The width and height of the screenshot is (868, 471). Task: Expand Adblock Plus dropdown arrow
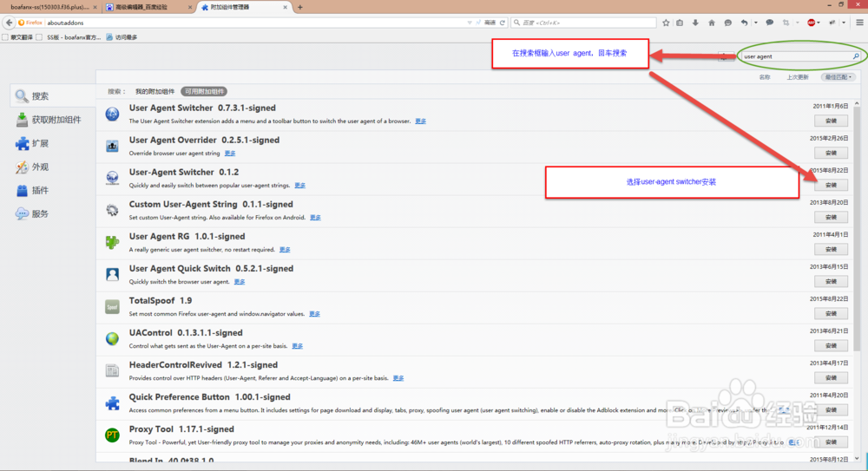pos(819,23)
